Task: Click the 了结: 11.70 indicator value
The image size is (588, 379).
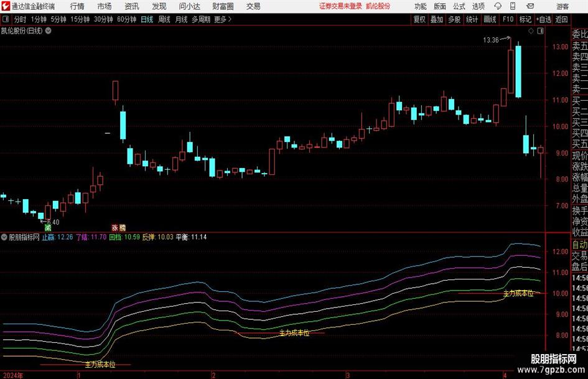Action: click(91, 237)
